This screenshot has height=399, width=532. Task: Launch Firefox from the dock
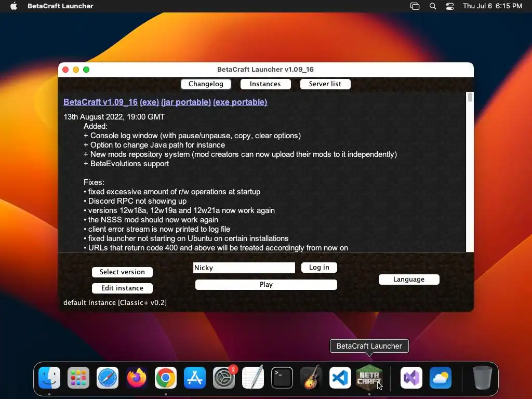137,378
